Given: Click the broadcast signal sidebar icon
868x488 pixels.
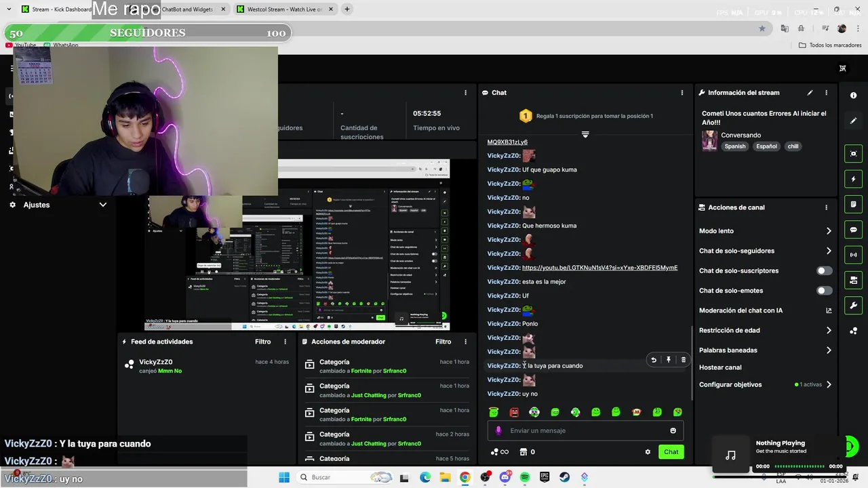Looking at the screenshot, I should [853, 255].
